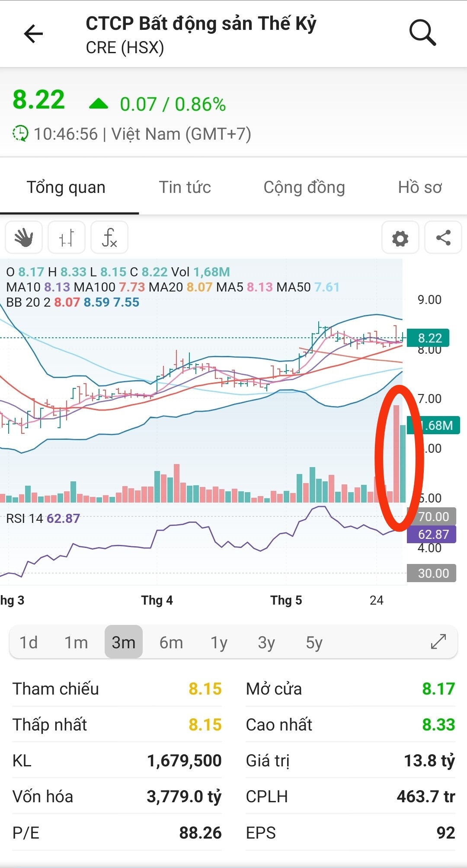Set chart range to 5y
Viewport: 467px width, 868px height.
314,642
